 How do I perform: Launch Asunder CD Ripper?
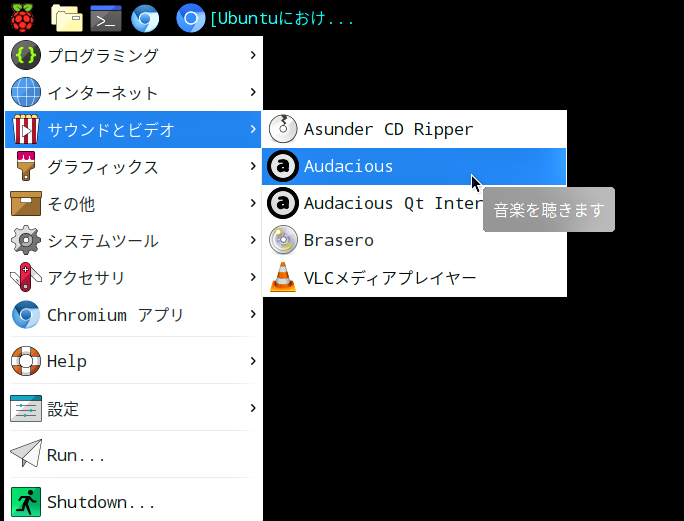pos(414,129)
